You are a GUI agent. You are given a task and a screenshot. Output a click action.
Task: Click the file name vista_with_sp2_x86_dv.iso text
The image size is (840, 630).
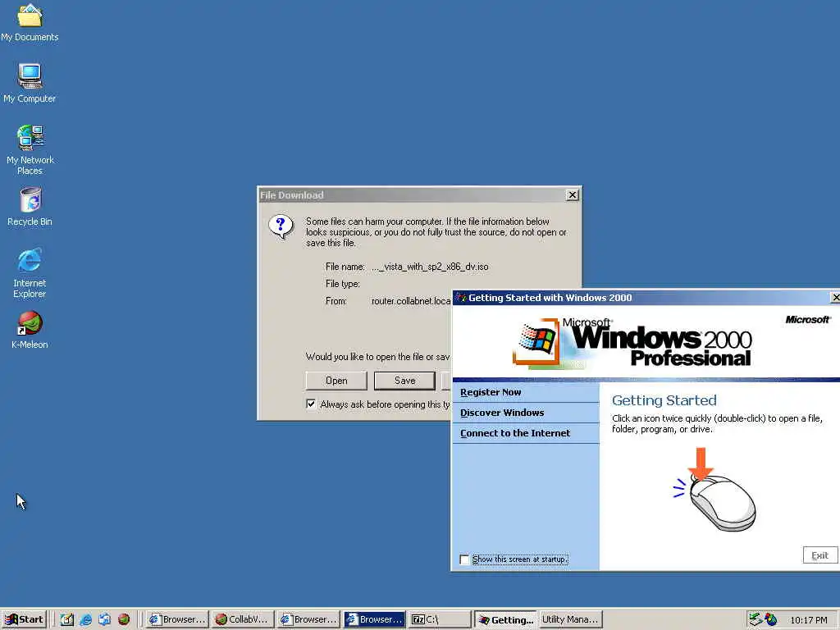430,267
